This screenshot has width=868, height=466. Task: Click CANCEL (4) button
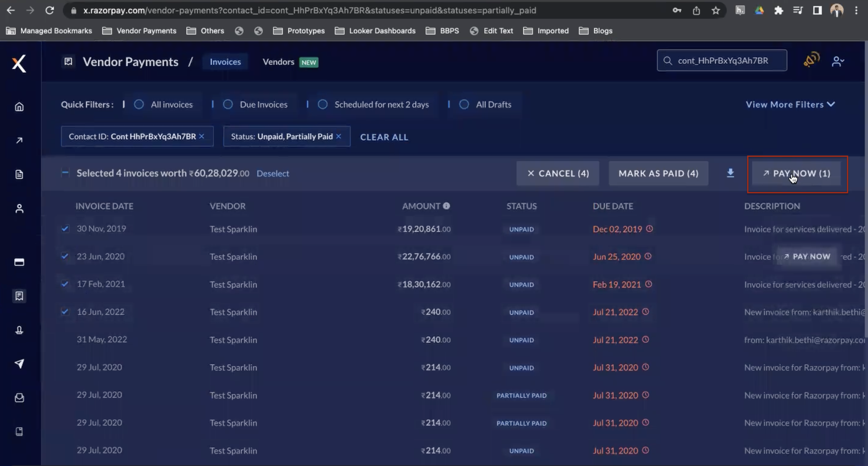[x=558, y=173]
